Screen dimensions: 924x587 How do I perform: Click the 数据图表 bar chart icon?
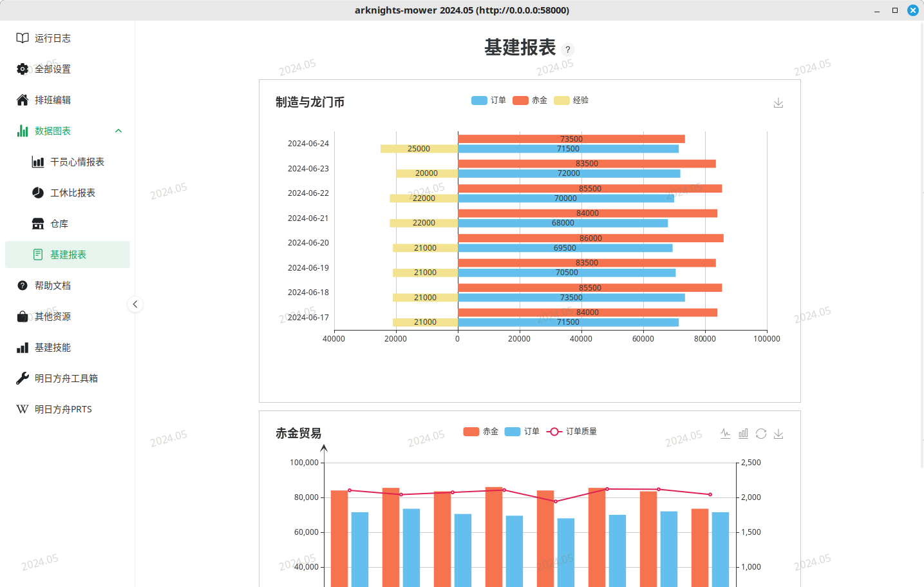[x=23, y=131]
